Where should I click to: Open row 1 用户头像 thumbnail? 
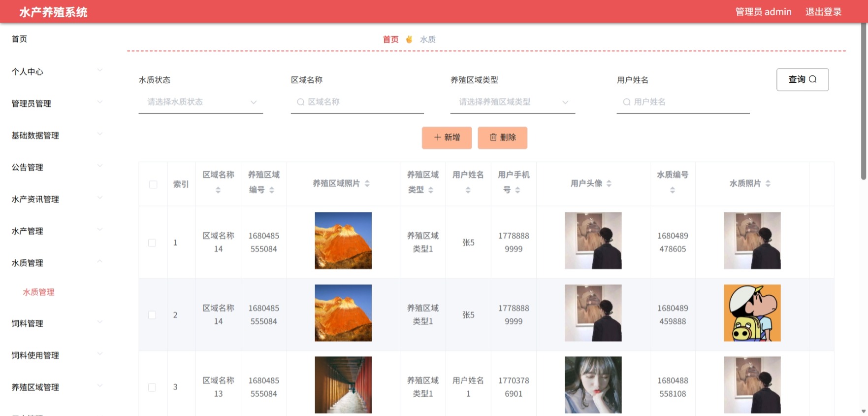coord(593,241)
